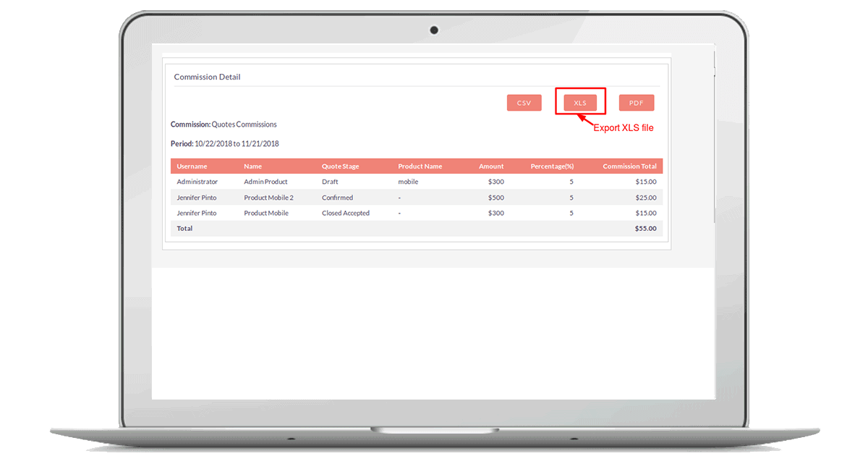Download the commission report as PDF
The image size is (868, 456).
point(636,103)
